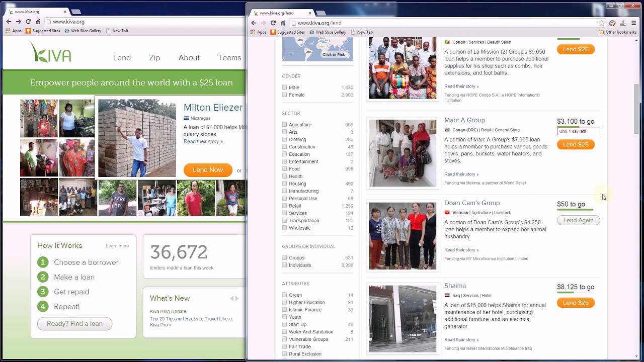Select the Groups filter checkbox

click(x=285, y=258)
